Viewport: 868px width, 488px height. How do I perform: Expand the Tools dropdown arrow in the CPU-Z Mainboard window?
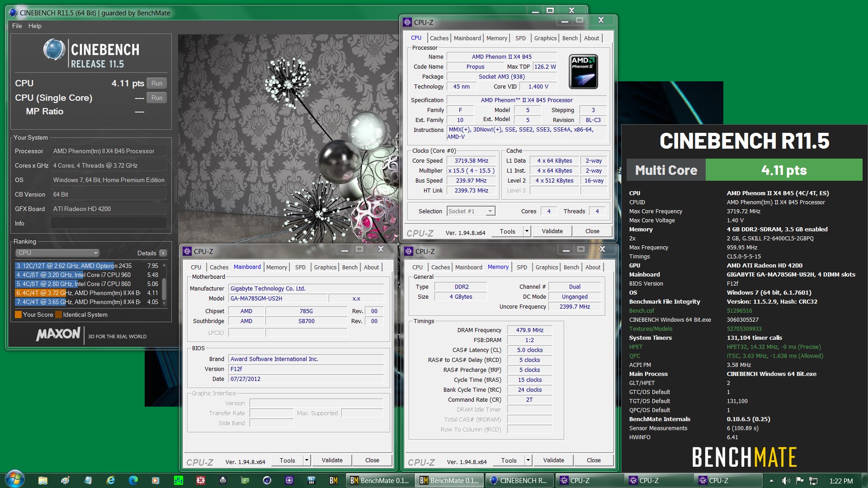tap(307, 460)
